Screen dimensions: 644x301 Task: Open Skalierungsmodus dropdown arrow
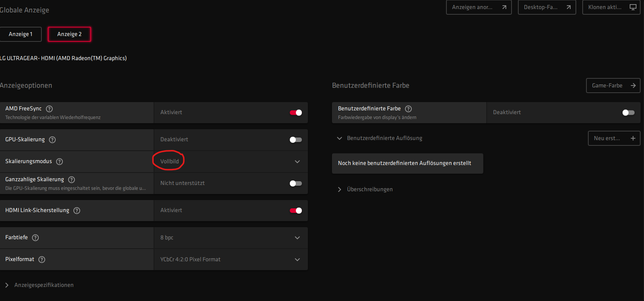point(297,162)
